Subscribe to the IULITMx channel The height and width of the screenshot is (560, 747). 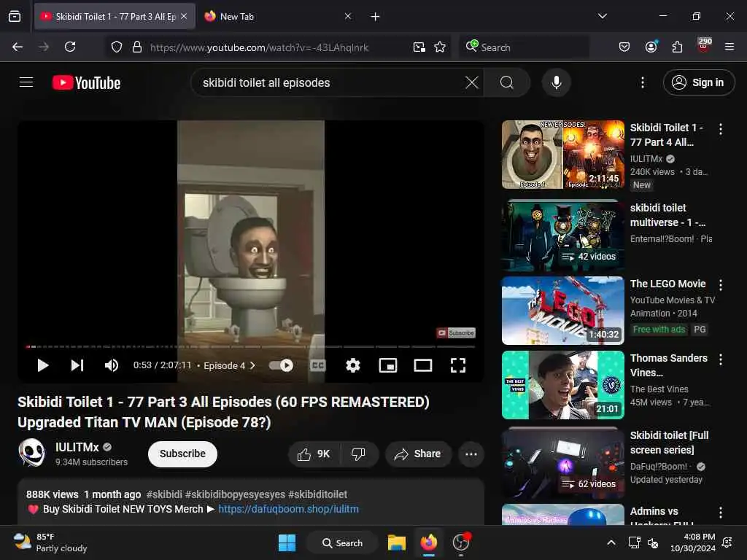point(182,454)
